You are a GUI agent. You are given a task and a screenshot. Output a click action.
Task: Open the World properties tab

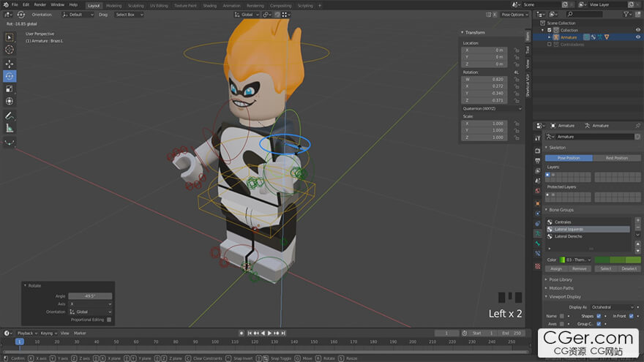pyautogui.click(x=538, y=191)
